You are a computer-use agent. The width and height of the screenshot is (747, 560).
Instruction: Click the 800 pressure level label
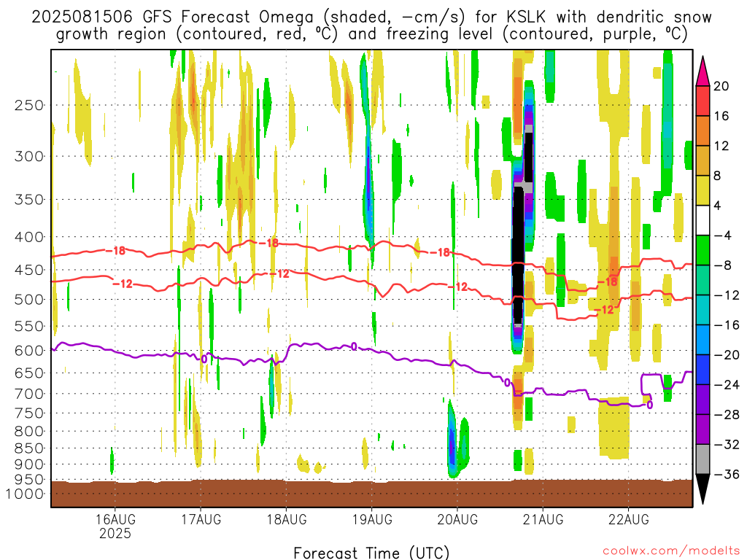(29, 432)
